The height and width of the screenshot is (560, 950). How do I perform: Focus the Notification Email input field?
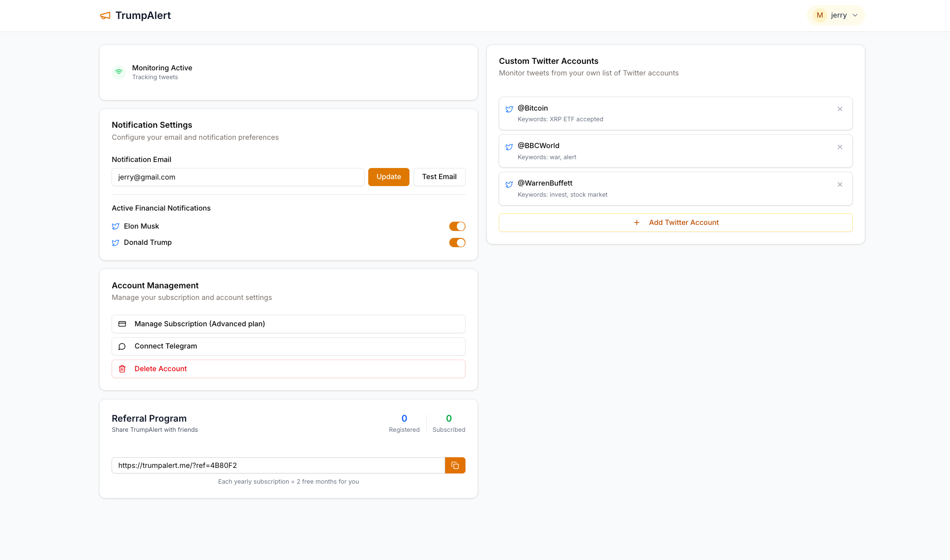(x=238, y=177)
